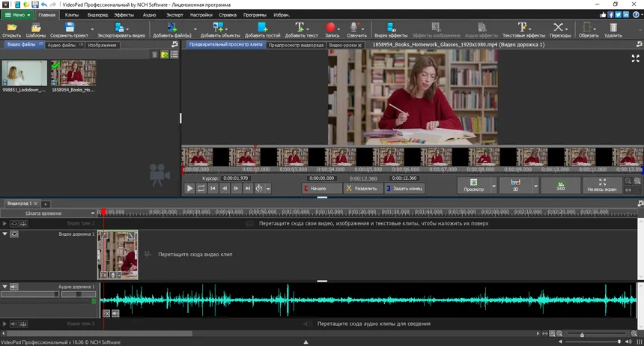Viewport: 644px width, 346px height.
Task: Click the undo arrow in title bar
Action: coord(44,4)
